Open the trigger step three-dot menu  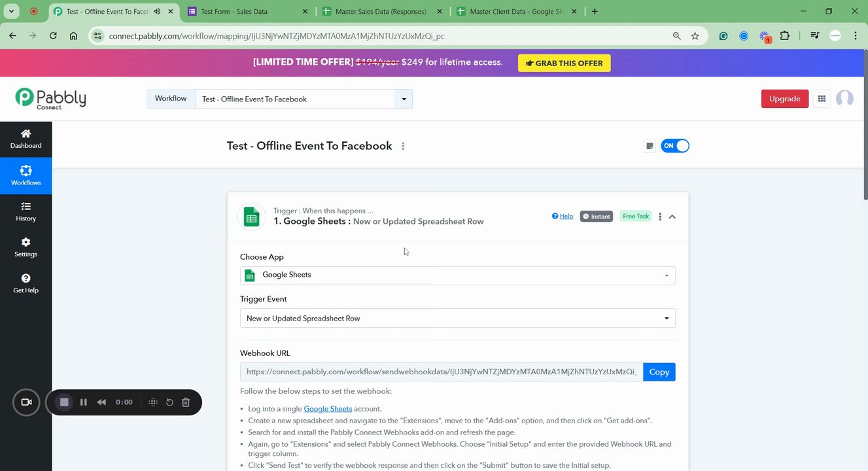pyautogui.click(x=660, y=217)
